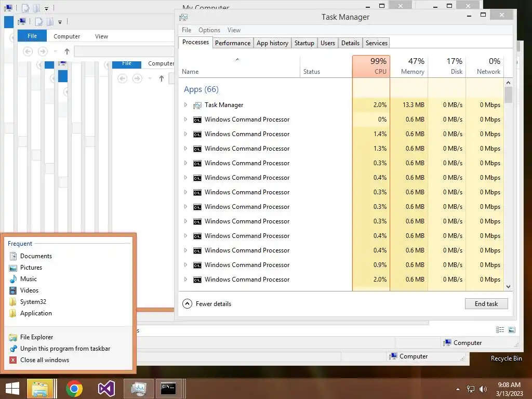
Task: Click the red Close all windows icon
Action: 13,360
